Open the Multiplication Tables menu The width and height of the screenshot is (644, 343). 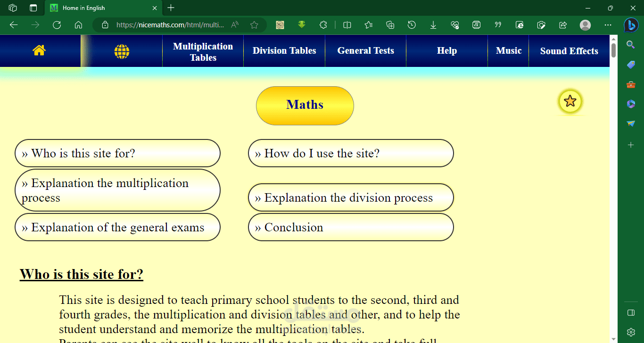click(203, 51)
